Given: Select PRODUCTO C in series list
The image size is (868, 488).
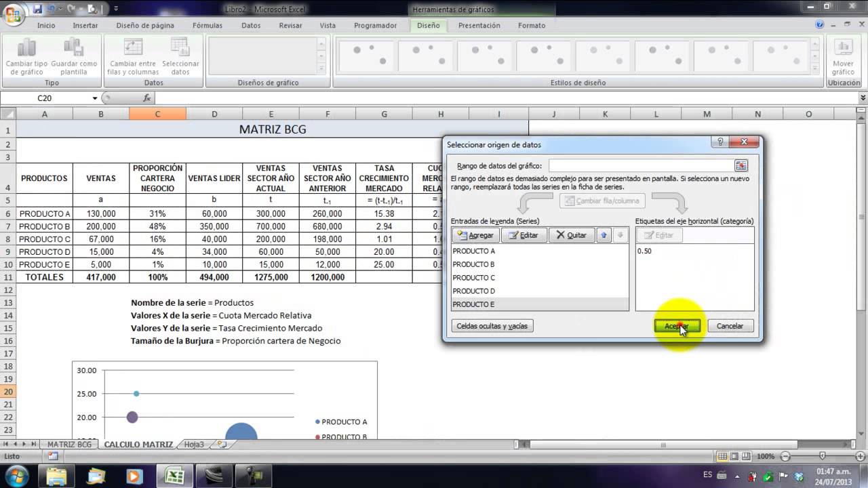Looking at the screenshot, I should pos(540,278).
